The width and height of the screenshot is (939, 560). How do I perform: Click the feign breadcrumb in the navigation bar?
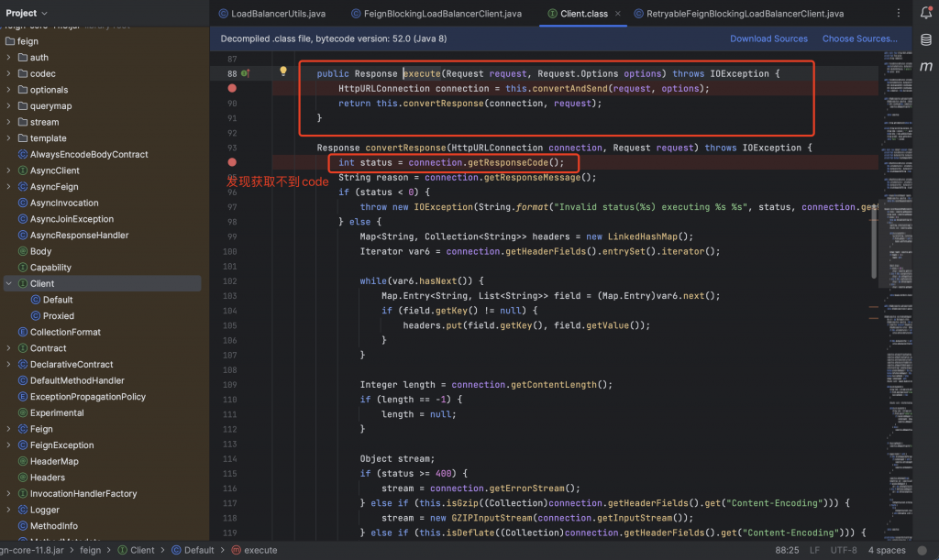click(91, 551)
